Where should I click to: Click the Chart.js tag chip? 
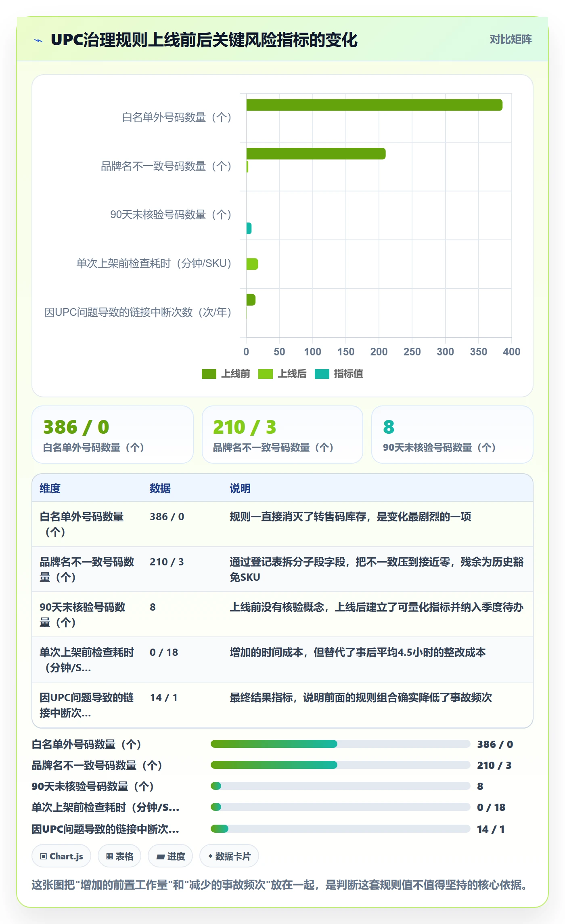pyautogui.click(x=61, y=856)
